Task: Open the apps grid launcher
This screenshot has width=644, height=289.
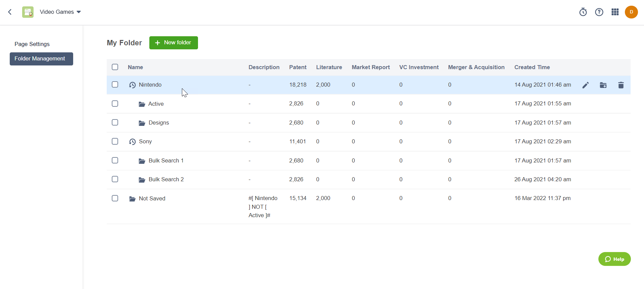Action: [x=615, y=12]
